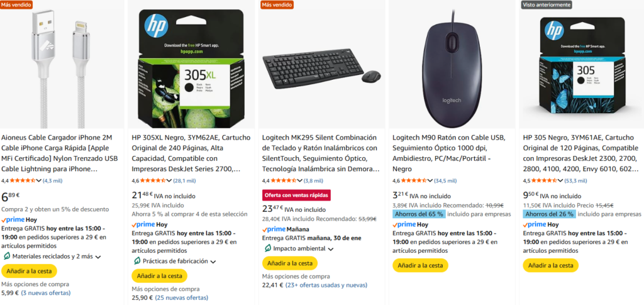The image size is (644, 305).
Task: Open the Logitech M90 mouse image
Action: (x=452, y=65)
